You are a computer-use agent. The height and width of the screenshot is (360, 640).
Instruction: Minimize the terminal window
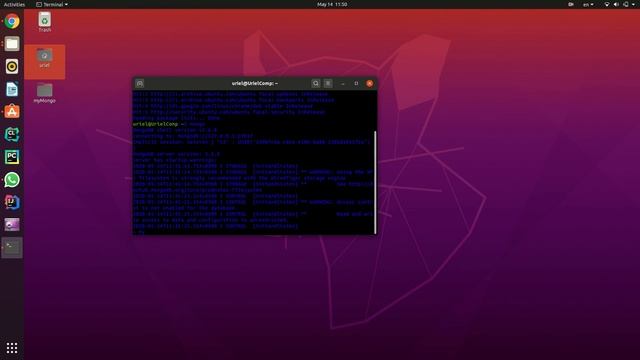coord(343,83)
